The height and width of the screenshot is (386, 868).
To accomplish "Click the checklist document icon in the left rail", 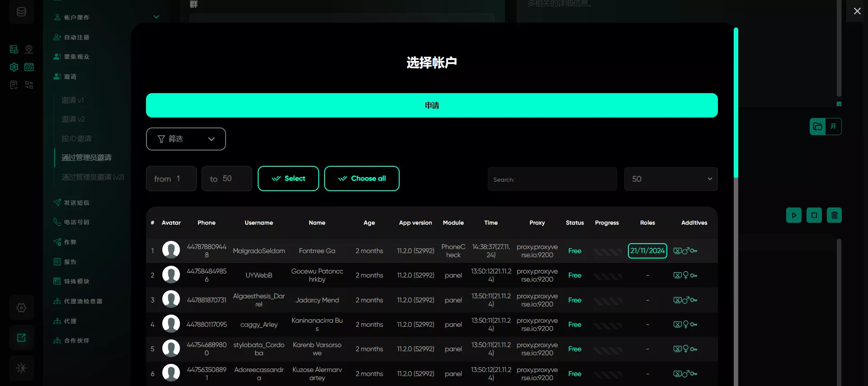I will coord(14,85).
